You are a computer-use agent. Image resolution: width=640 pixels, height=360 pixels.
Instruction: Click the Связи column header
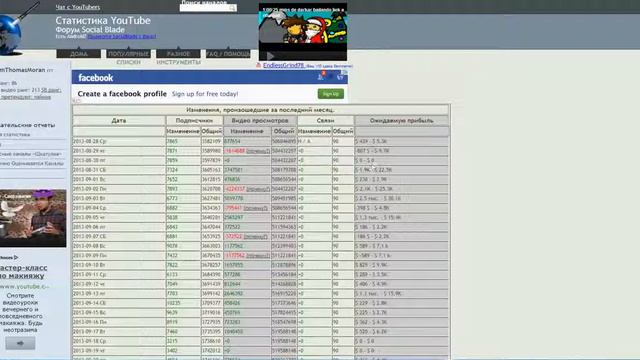coord(325,120)
